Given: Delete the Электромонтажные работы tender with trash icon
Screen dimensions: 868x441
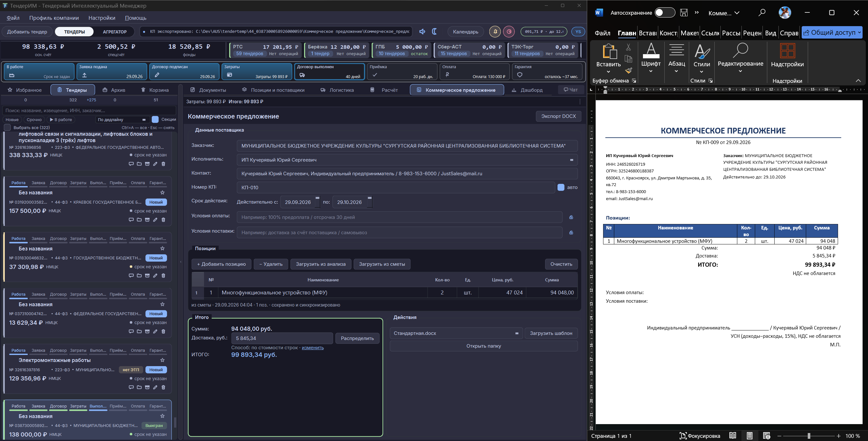Looking at the screenshot, I should pyautogui.click(x=164, y=387).
